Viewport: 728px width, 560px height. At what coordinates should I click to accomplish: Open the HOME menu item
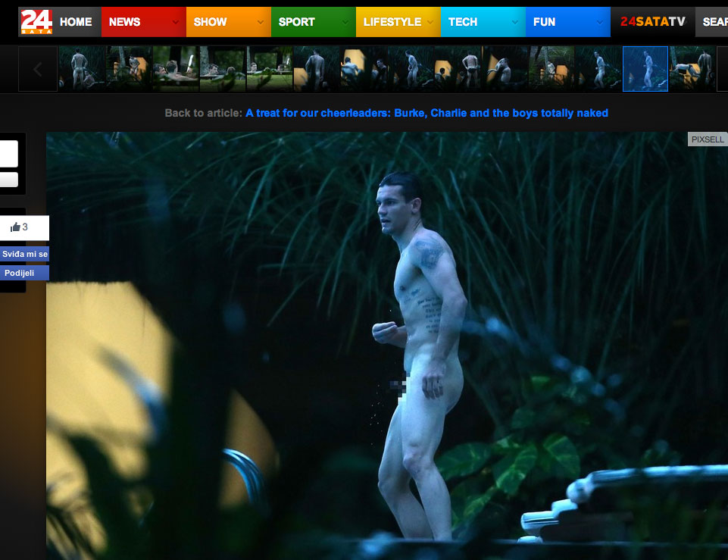click(76, 22)
